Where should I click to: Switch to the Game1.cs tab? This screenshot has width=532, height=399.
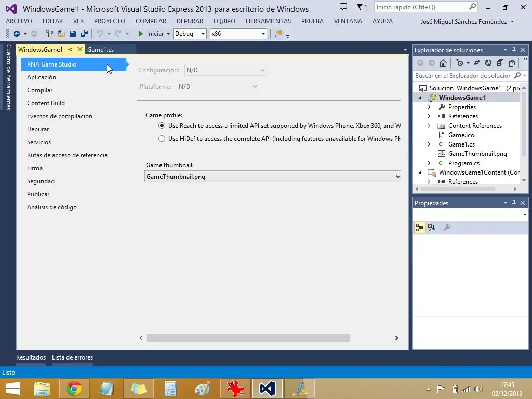coord(101,50)
